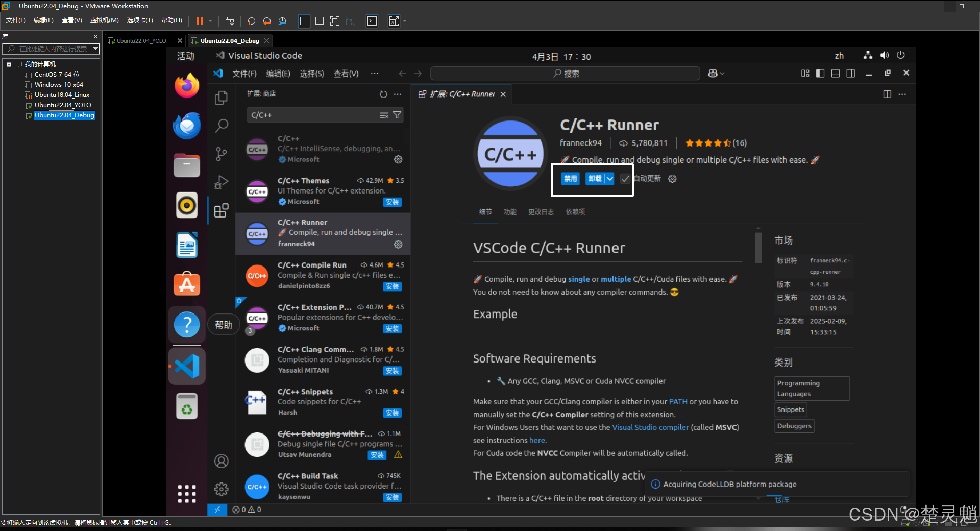The height and width of the screenshot is (531, 980).
Task: Pause the virtual machine in VMware toolbar
Action: tap(200, 21)
